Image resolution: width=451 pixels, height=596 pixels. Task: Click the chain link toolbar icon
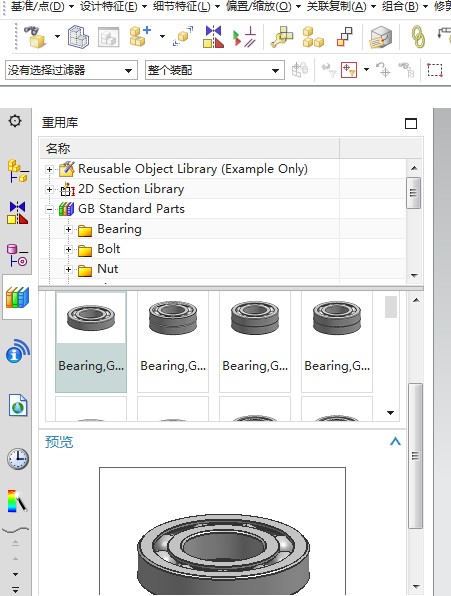point(418,36)
